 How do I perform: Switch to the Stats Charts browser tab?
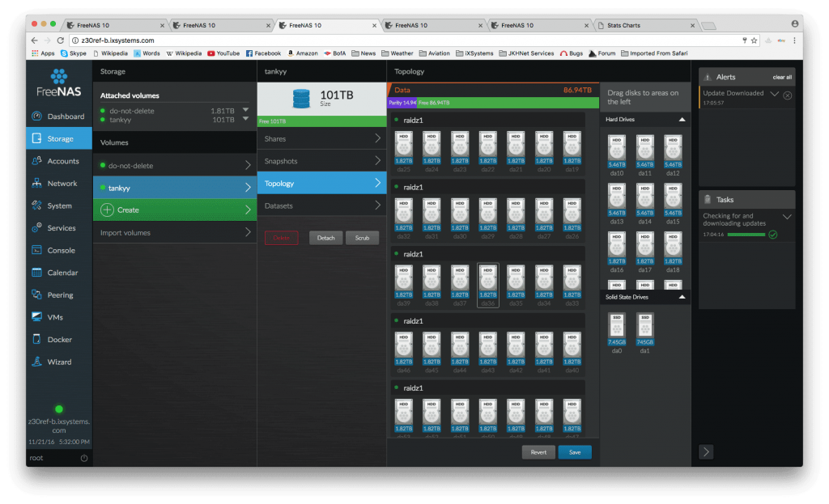click(645, 25)
